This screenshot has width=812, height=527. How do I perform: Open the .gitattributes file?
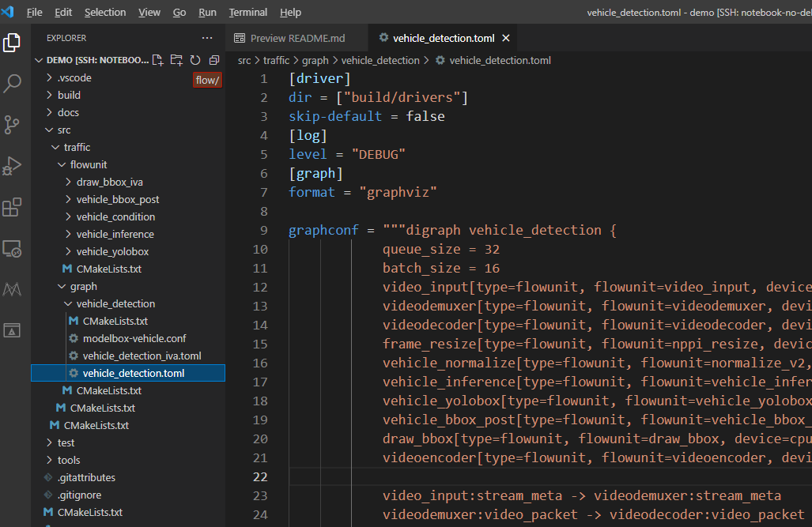point(128,478)
